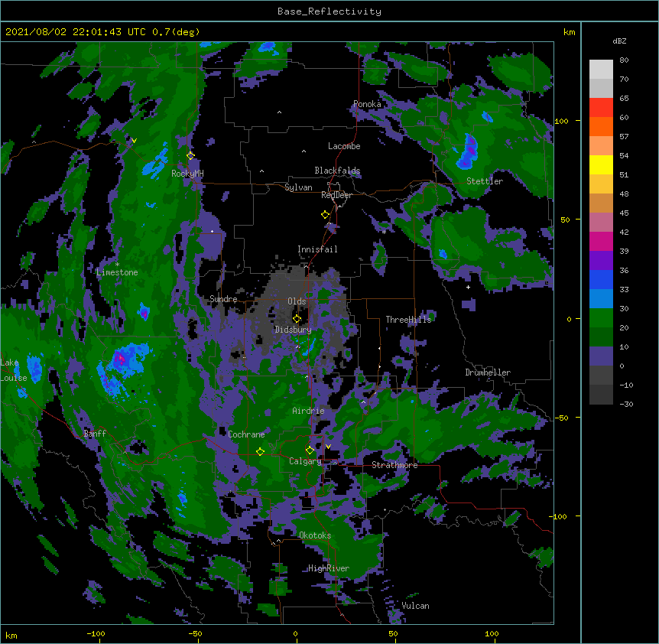Click the Cochrane label
Screen dimensions: 659x644
[x=246, y=434]
